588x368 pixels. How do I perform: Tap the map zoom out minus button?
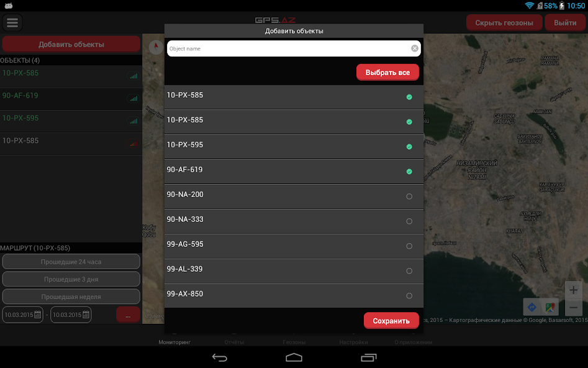(573, 308)
